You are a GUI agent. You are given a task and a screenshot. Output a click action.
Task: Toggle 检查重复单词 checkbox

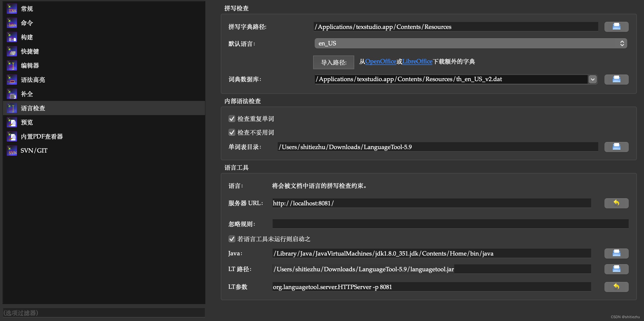[x=232, y=119]
